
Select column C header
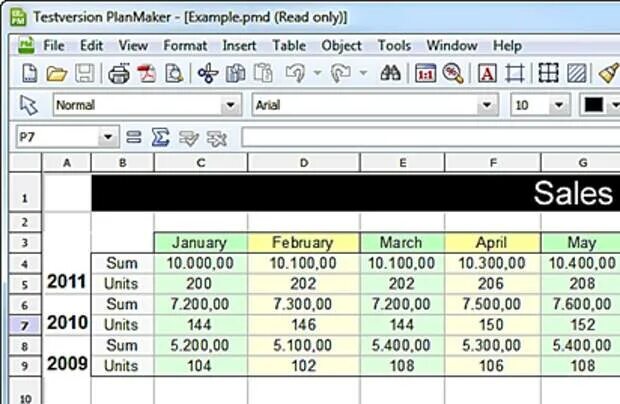201,163
